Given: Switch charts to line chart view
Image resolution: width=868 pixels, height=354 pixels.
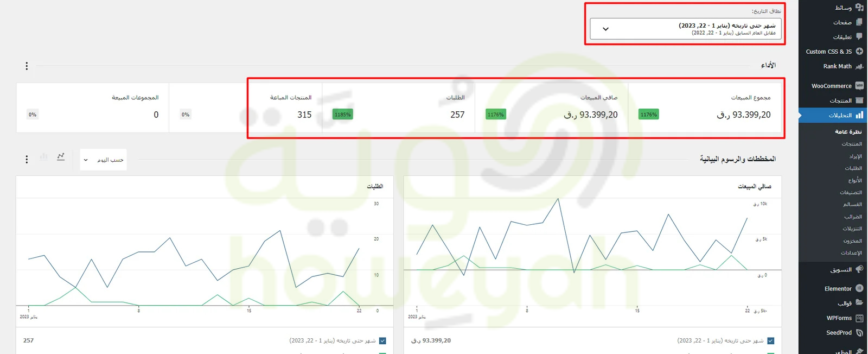Looking at the screenshot, I should click(61, 157).
